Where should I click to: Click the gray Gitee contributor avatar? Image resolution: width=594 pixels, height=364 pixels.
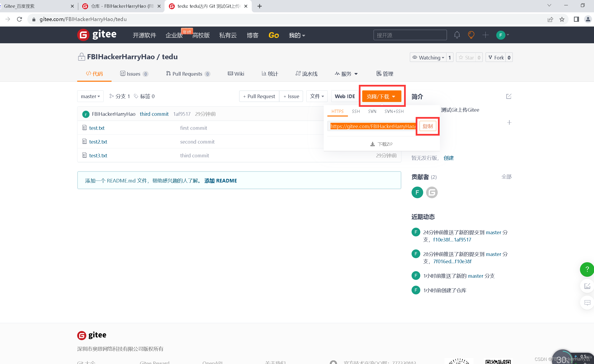432,192
